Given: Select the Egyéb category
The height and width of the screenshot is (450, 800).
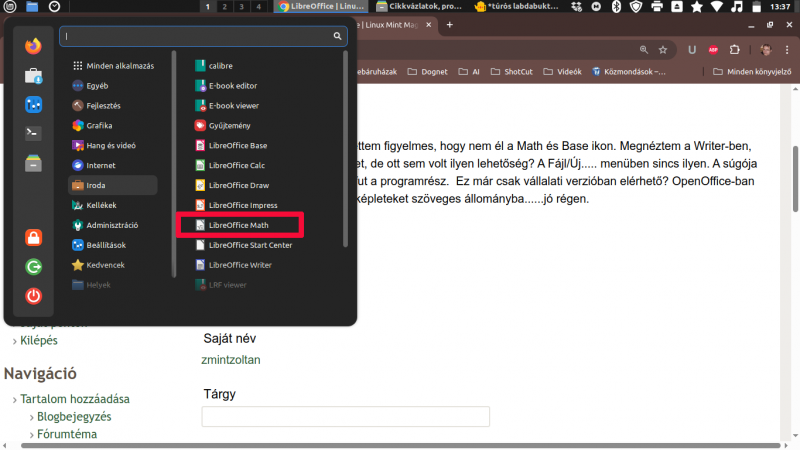Looking at the screenshot, I should [113, 86].
